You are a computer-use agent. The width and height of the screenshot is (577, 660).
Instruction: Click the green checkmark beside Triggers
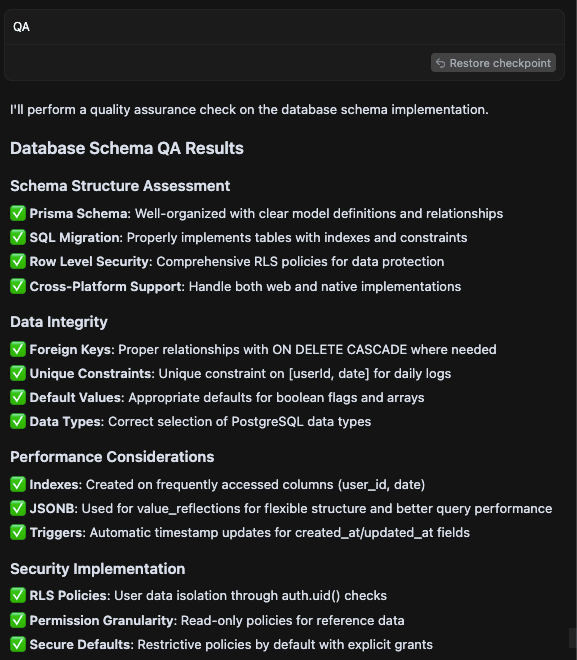click(18, 532)
